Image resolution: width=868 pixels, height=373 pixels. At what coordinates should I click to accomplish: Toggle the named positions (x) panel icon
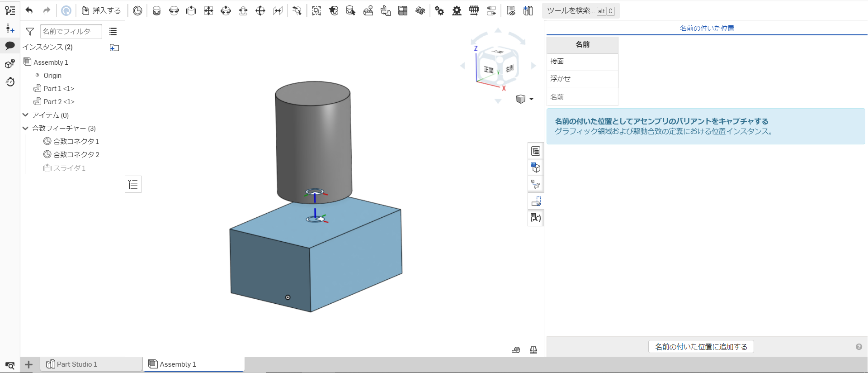[536, 218]
